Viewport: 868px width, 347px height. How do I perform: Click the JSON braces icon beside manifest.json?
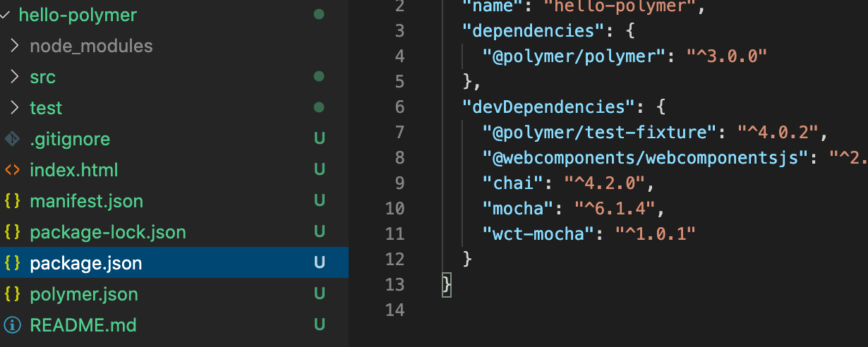[12, 201]
